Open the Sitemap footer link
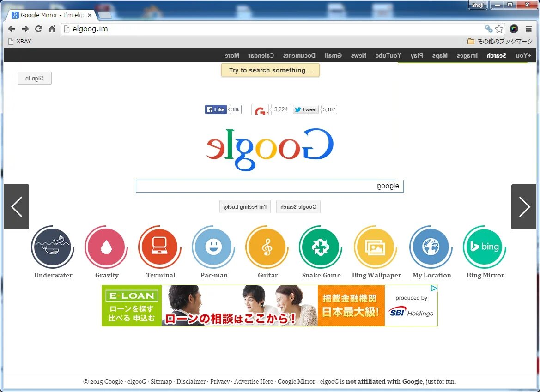Screen dimensions: 540x392 (161, 381)
